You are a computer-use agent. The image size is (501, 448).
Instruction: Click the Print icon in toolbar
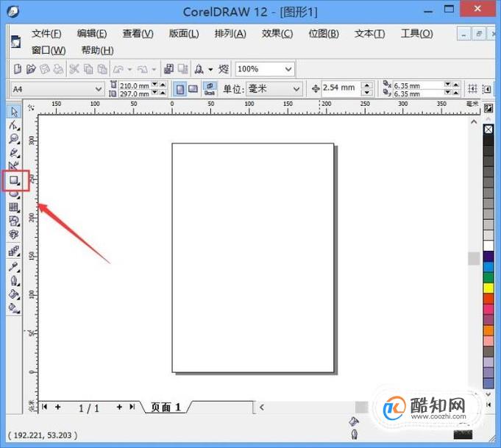click(58, 69)
